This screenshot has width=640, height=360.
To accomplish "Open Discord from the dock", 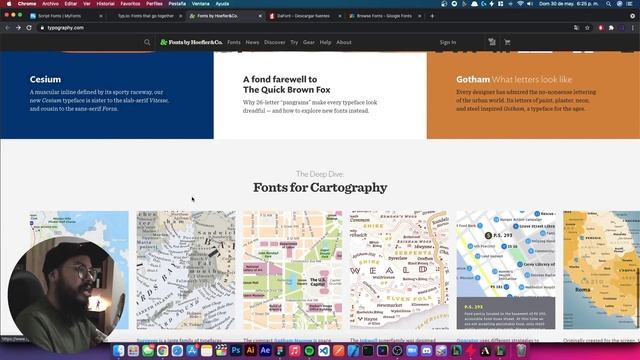I will coord(427,351).
